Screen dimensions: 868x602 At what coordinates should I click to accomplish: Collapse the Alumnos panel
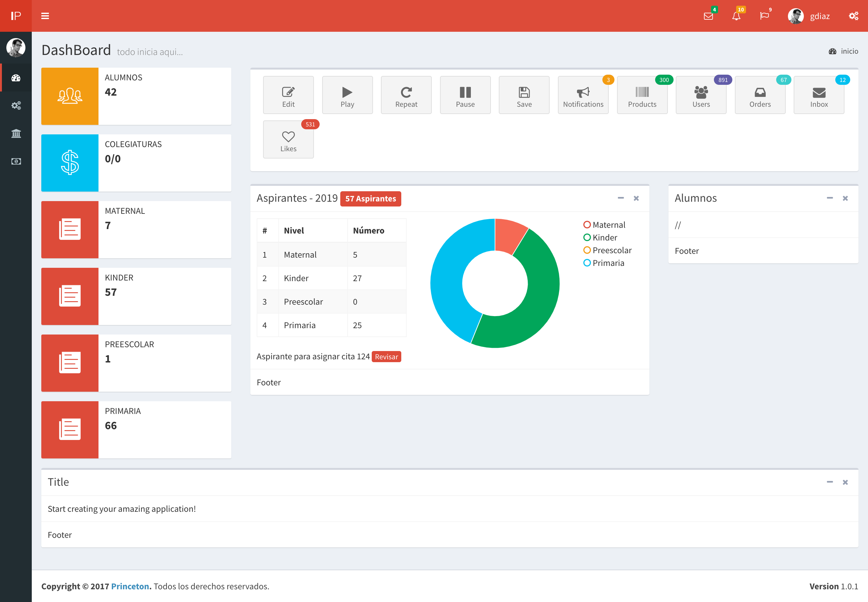(830, 198)
